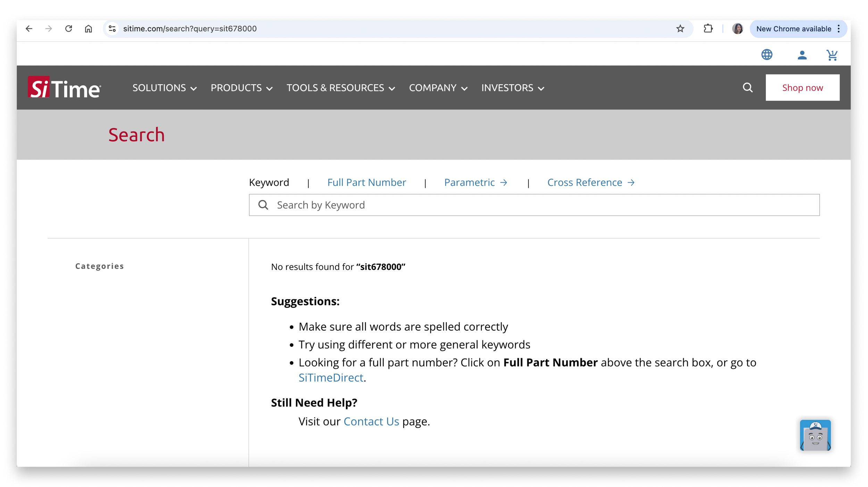
Task: Switch to Full Part Number tab
Action: tap(366, 182)
